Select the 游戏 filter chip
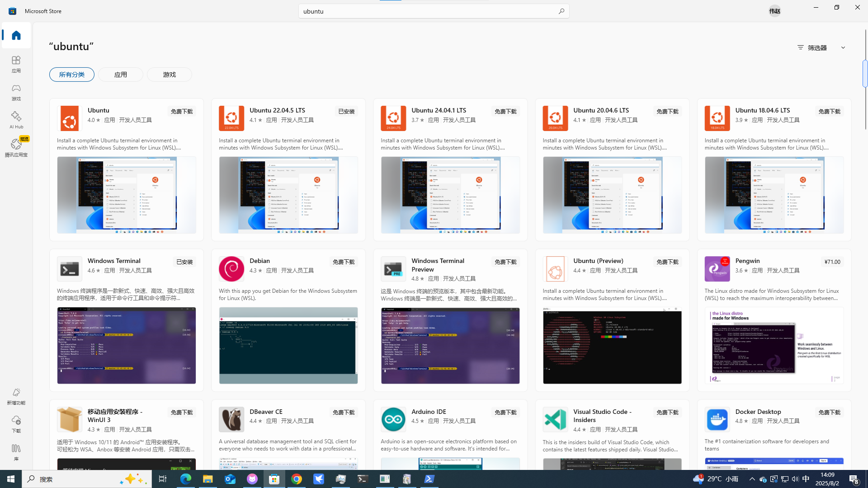868x488 pixels. tap(169, 74)
